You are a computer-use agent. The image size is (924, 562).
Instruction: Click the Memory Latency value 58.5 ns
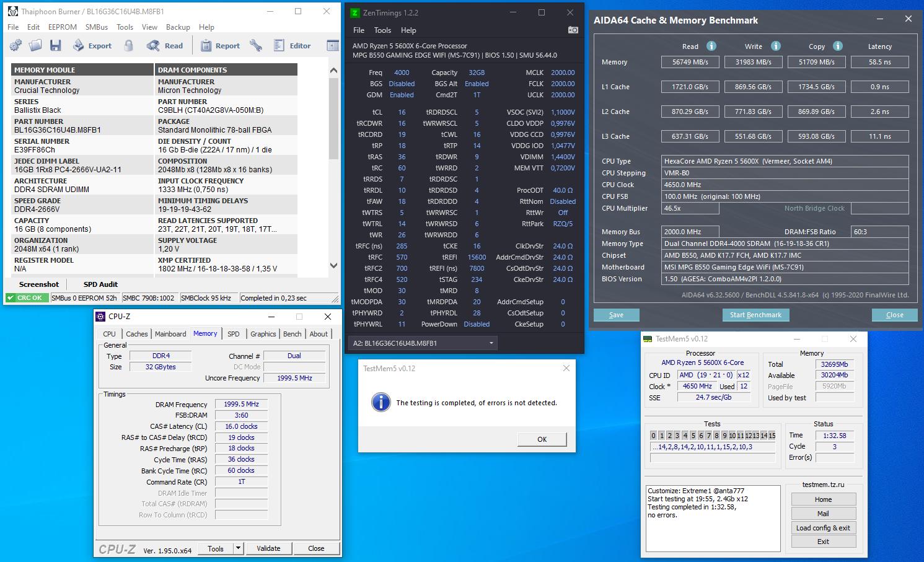pyautogui.click(x=880, y=62)
